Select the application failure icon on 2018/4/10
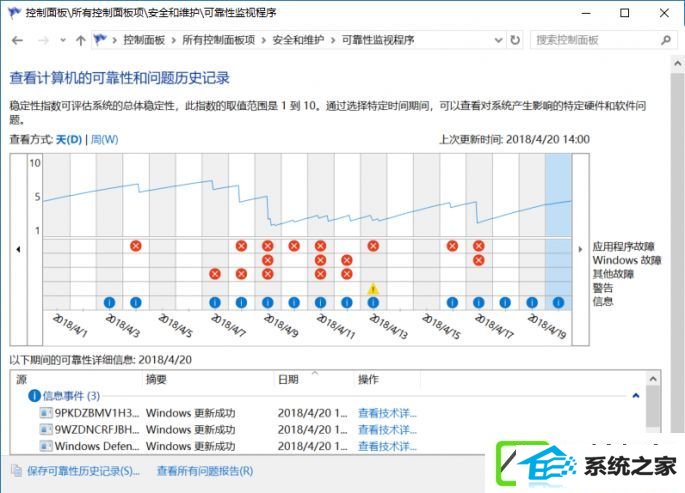 click(294, 246)
